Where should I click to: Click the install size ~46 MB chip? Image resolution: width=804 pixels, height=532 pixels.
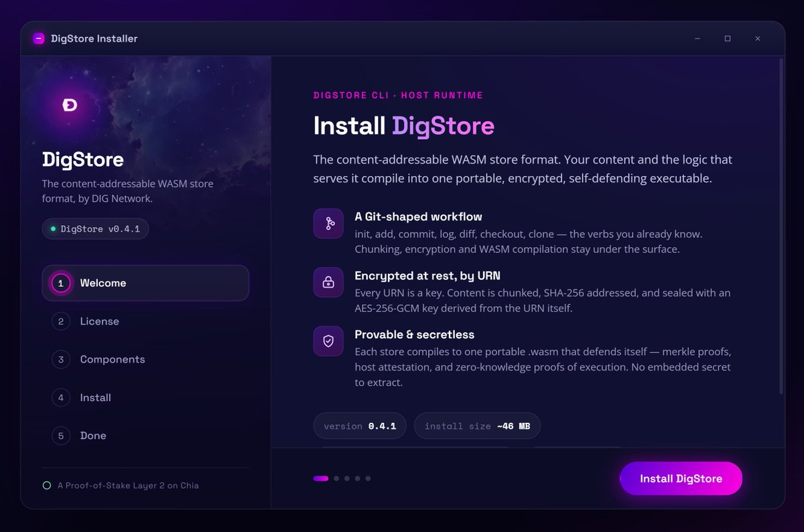click(477, 426)
